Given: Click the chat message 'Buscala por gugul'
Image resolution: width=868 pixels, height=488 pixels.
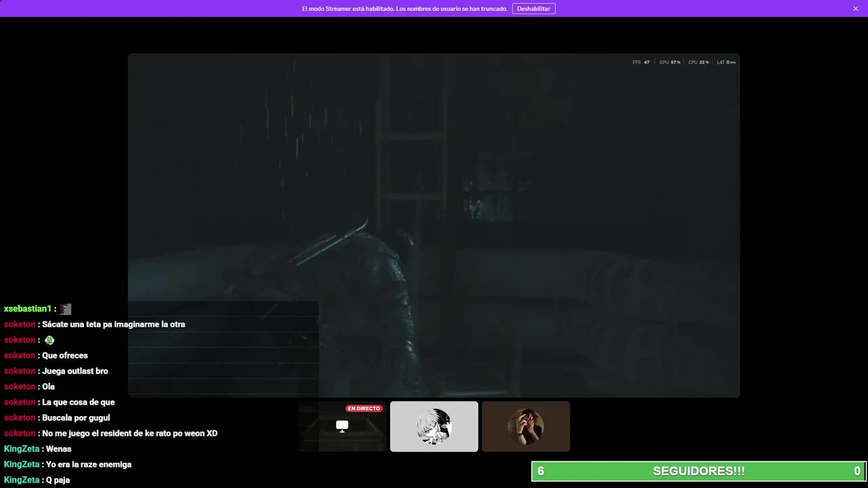Looking at the screenshot, I should 76,418.
